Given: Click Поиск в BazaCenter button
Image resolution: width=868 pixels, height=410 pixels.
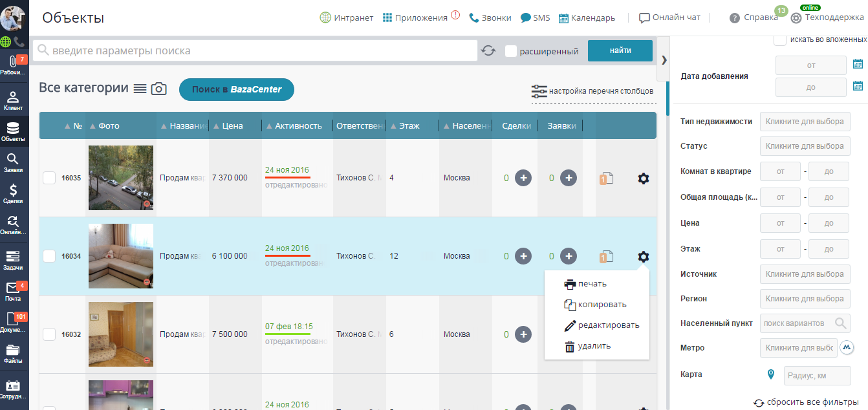Looking at the screenshot, I should click(x=237, y=89).
